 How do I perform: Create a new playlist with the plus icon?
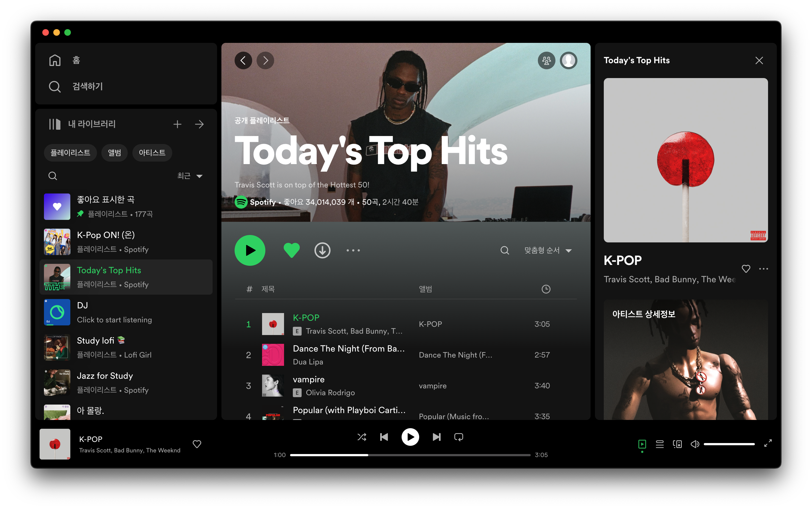(x=177, y=124)
